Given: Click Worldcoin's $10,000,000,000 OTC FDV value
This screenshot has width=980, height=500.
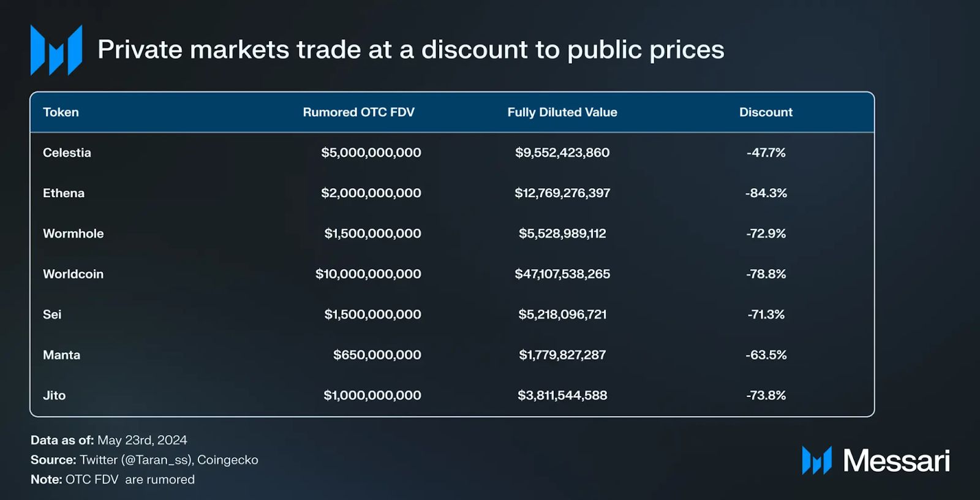Looking at the screenshot, I should (x=368, y=274).
